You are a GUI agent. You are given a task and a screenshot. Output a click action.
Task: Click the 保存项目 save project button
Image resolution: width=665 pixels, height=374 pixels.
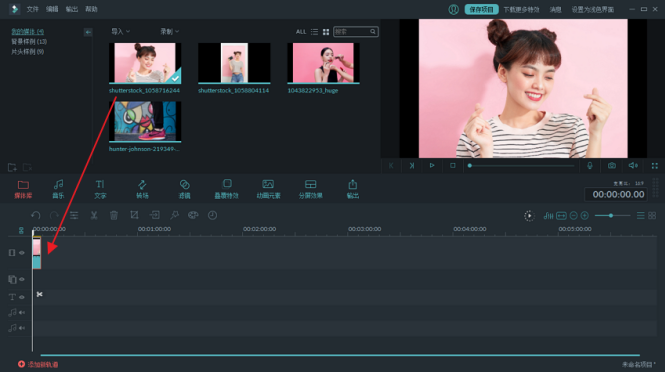click(x=481, y=9)
